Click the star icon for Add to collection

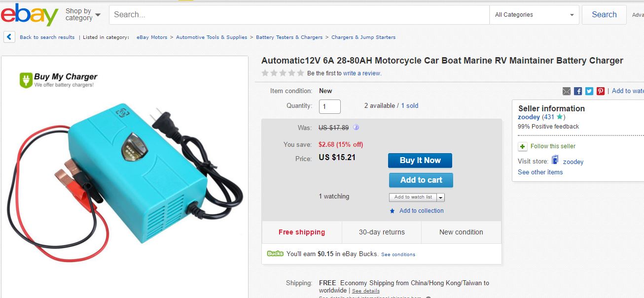point(393,211)
